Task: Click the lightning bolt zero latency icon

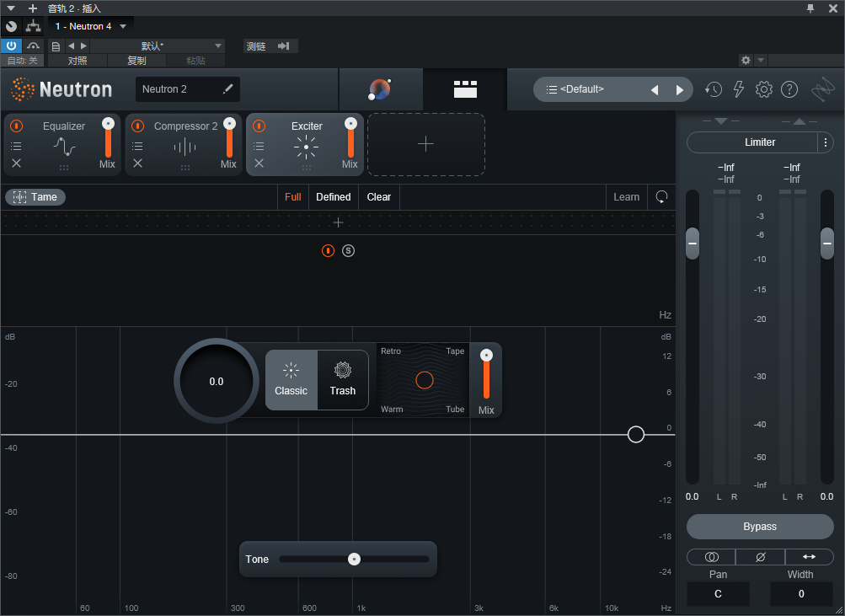Action: [739, 89]
